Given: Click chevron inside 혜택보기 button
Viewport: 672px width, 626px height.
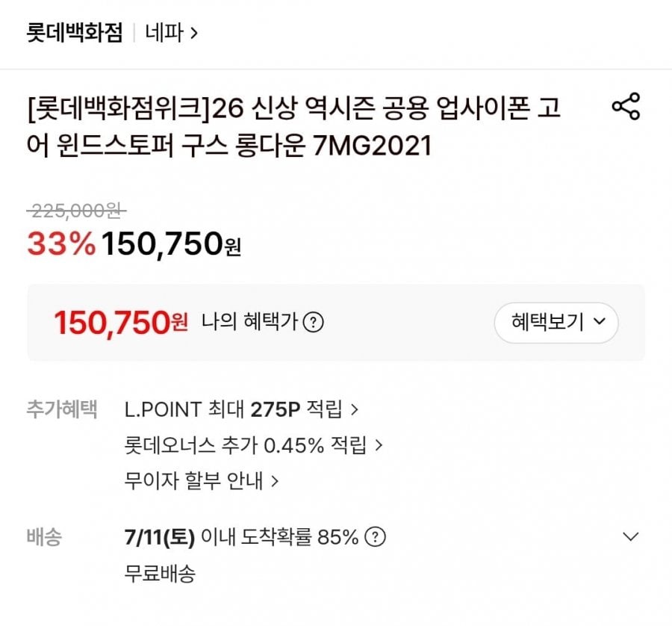Looking at the screenshot, I should tap(599, 321).
